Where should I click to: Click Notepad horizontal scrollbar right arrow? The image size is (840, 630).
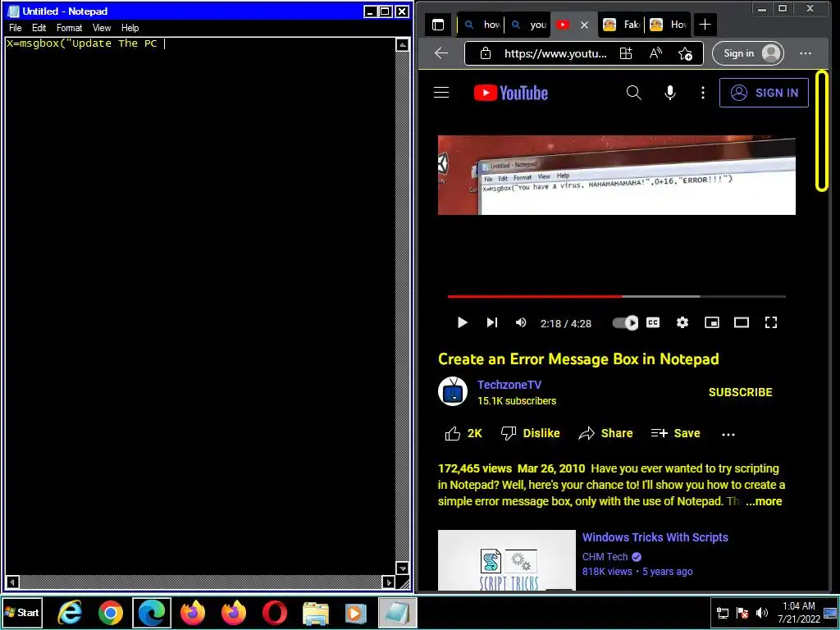click(x=389, y=582)
